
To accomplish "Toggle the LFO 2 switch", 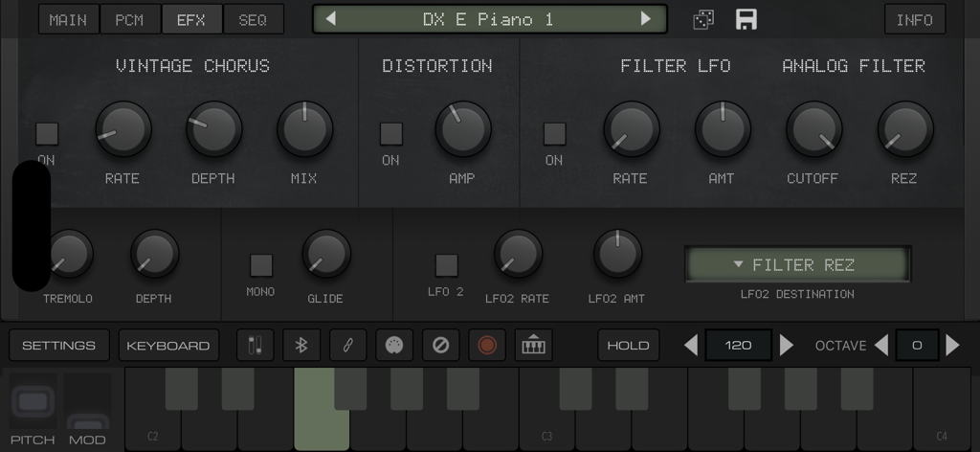I will pos(446,265).
